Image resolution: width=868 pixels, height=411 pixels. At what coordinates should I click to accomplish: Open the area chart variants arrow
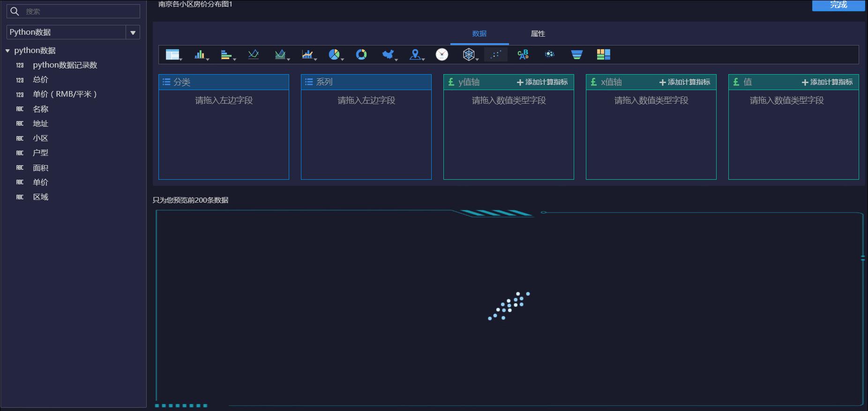click(288, 59)
